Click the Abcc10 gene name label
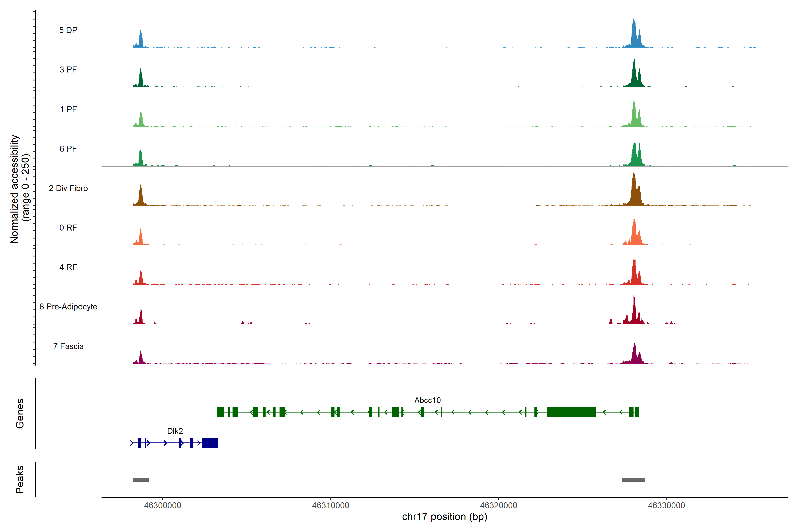Viewport: 798px width, 532px height. pyautogui.click(x=427, y=400)
